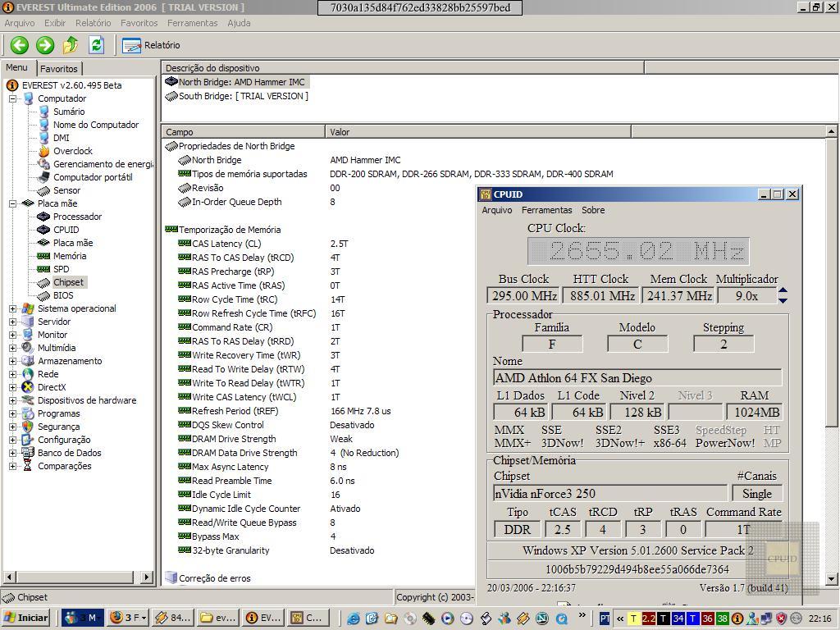Click the Banco de Dados icon in the tree
This screenshot has height=630, width=840.
coord(28,453)
